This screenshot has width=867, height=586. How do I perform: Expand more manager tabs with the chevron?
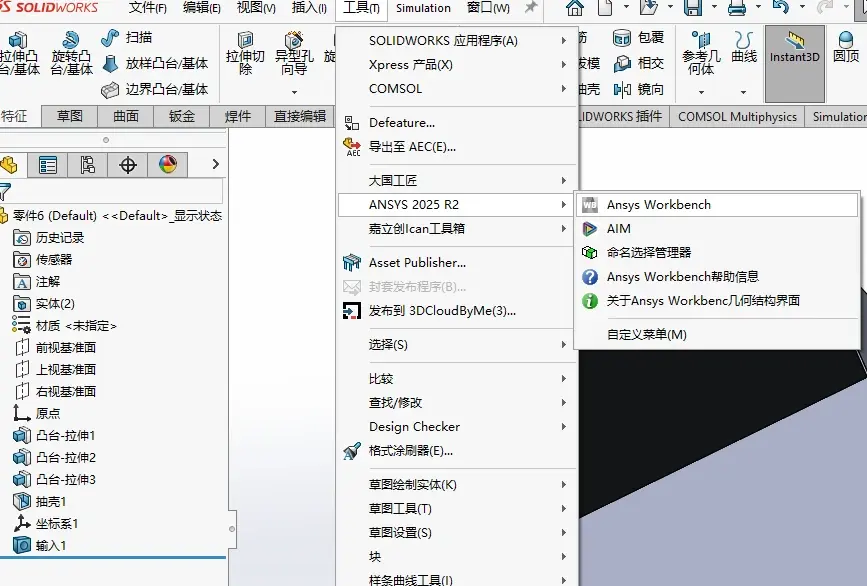216,164
